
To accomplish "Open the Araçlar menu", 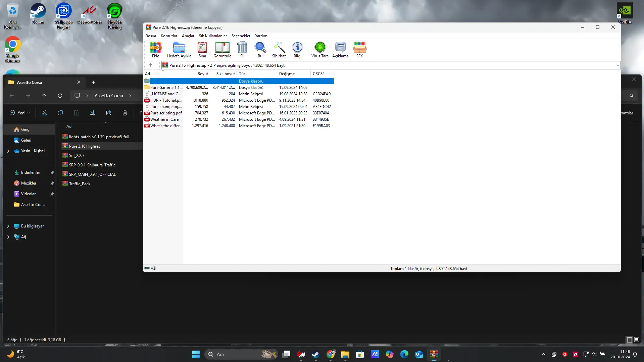I will (x=188, y=36).
